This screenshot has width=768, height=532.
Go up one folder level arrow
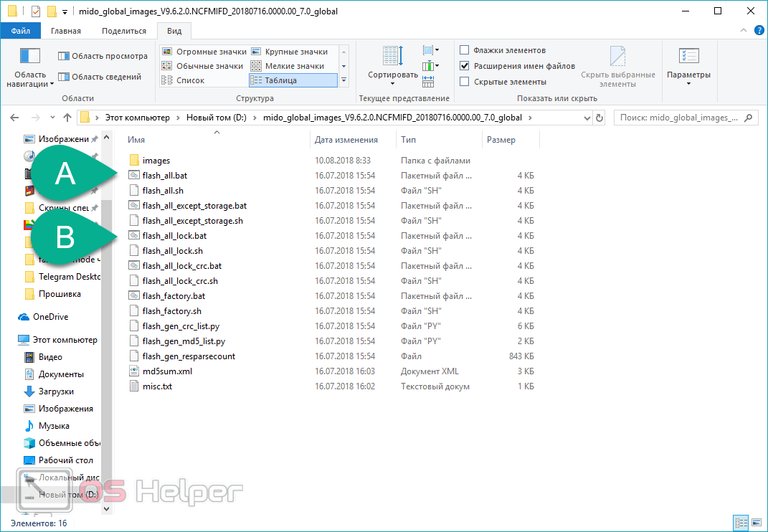coord(67,118)
